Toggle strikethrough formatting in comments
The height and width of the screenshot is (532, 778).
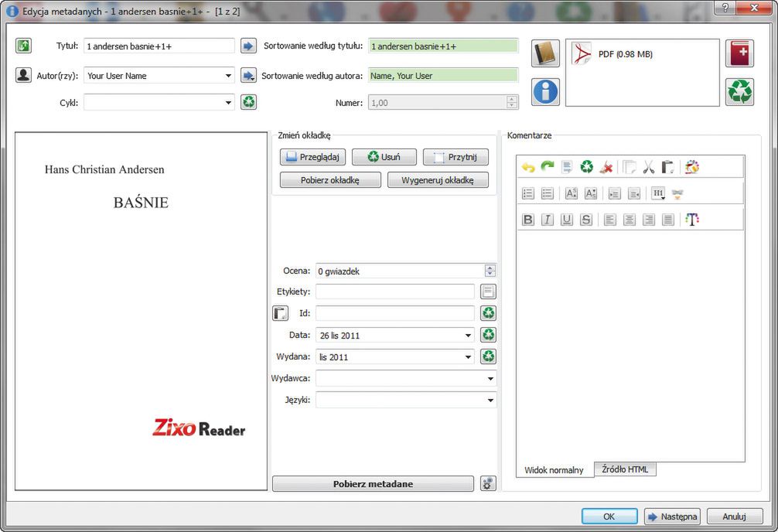point(586,220)
